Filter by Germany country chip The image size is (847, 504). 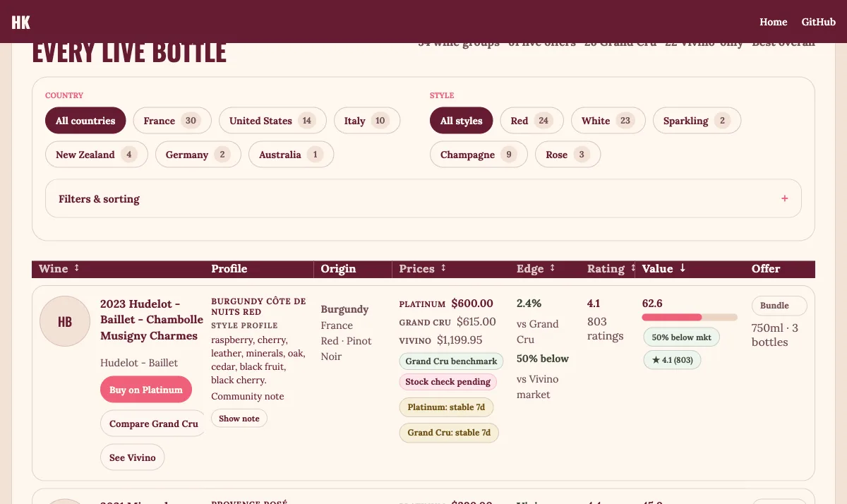click(198, 155)
